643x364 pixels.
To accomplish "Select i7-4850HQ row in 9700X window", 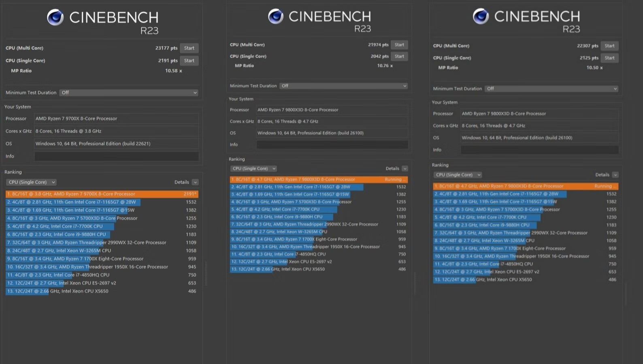I will click(102, 275).
